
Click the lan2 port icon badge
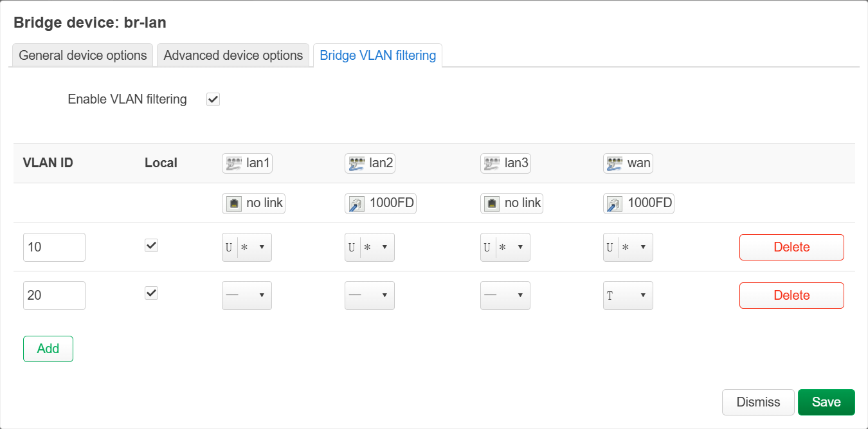pos(370,163)
